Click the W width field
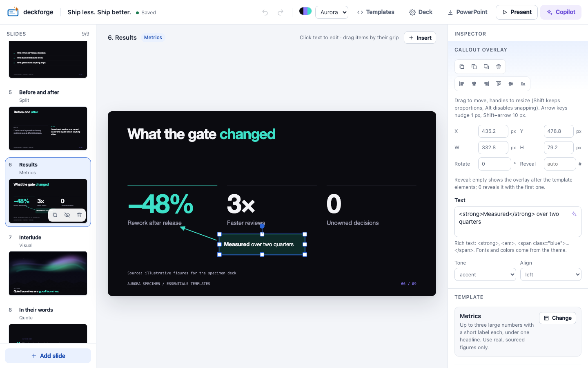 tap(493, 148)
